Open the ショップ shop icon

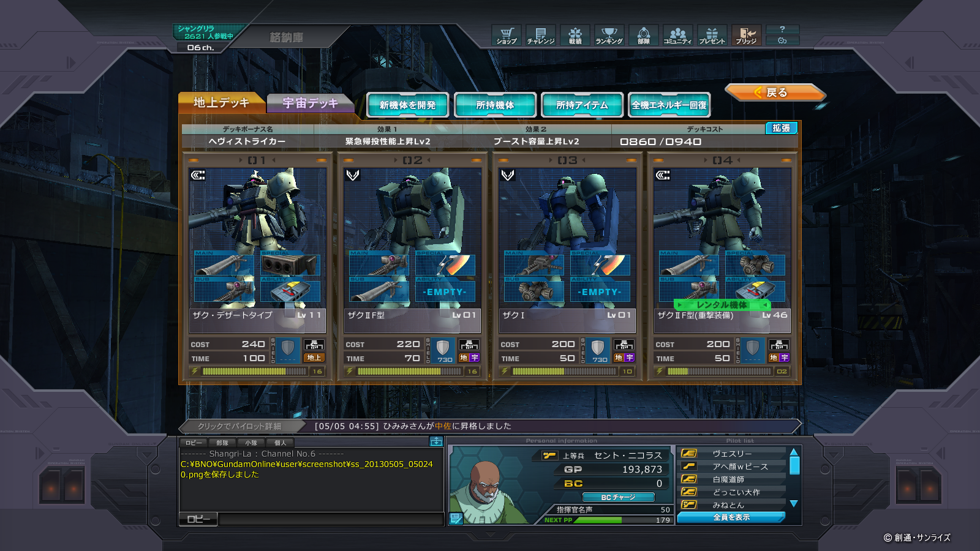[x=507, y=35]
